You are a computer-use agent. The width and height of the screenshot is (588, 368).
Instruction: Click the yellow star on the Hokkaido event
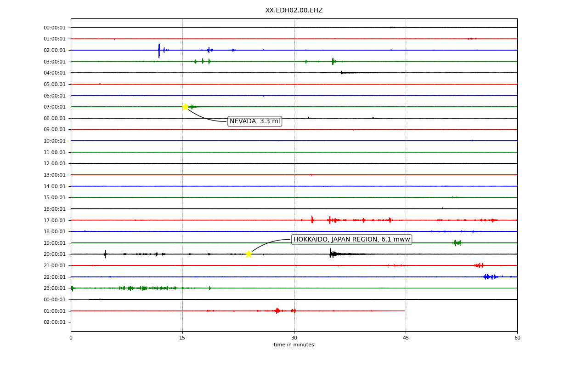pos(249,254)
